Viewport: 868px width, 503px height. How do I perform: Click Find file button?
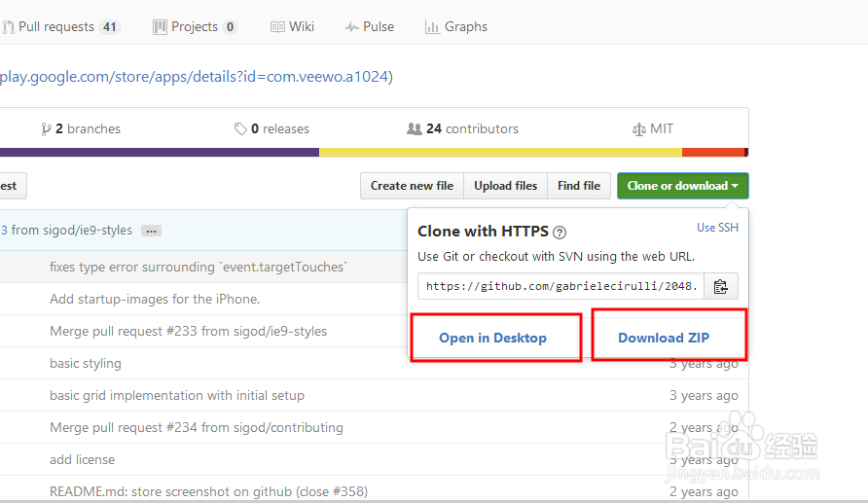click(578, 186)
